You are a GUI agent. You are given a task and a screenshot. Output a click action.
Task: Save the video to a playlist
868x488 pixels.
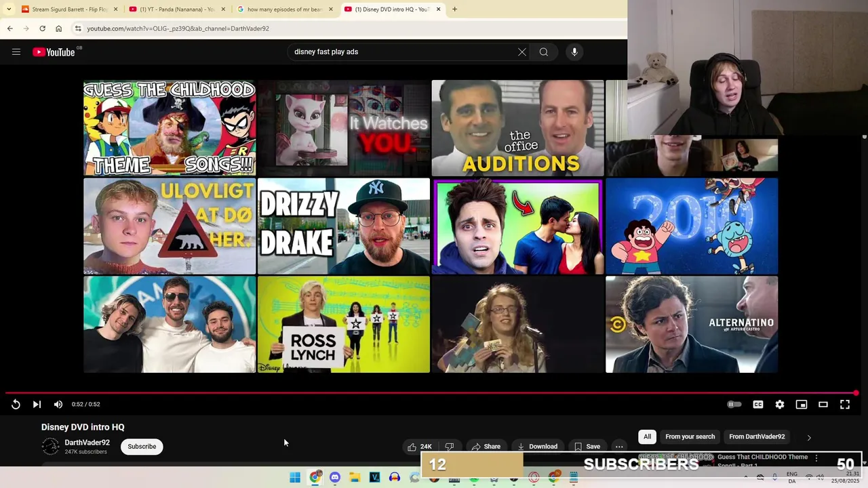(587, 447)
